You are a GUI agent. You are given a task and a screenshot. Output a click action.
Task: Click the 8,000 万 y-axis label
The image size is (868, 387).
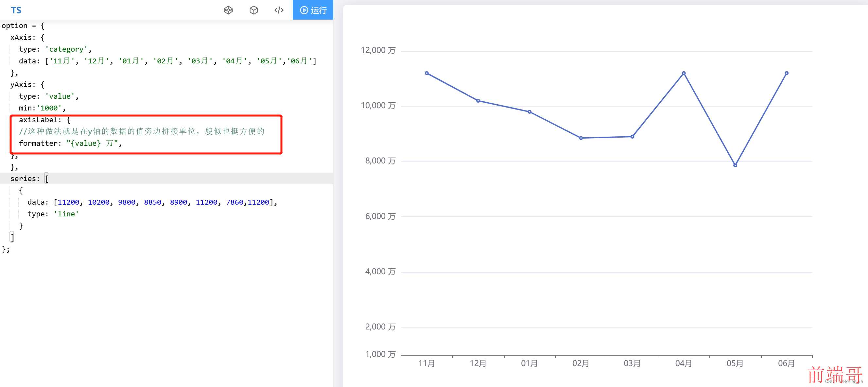pyautogui.click(x=380, y=161)
